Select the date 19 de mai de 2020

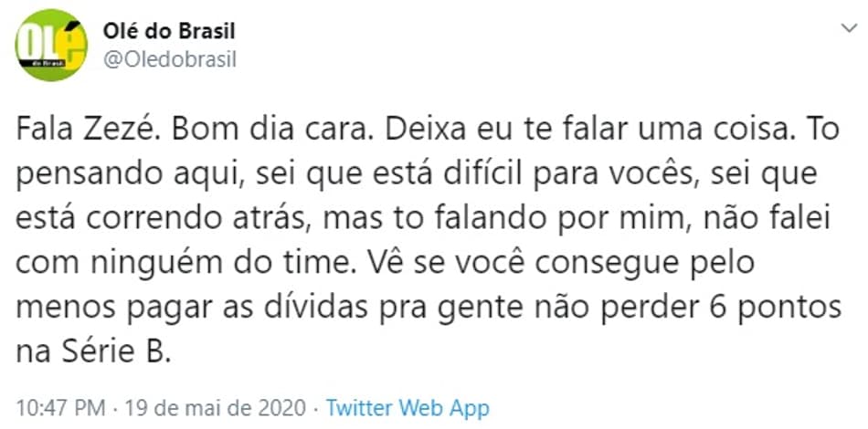click(x=216, y=409)
